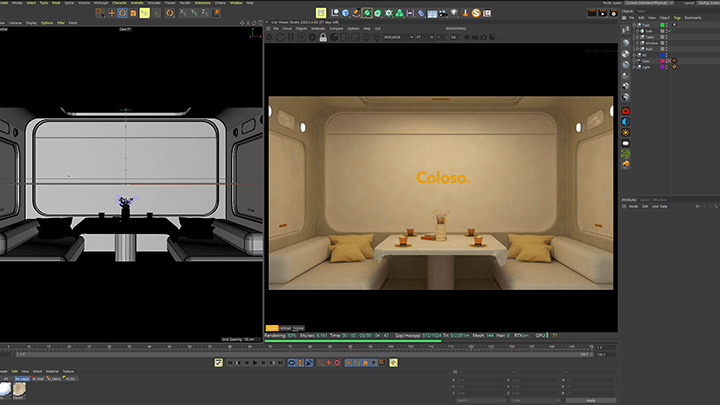
Task: Go to the start of animation
Action: coord(230,363)
